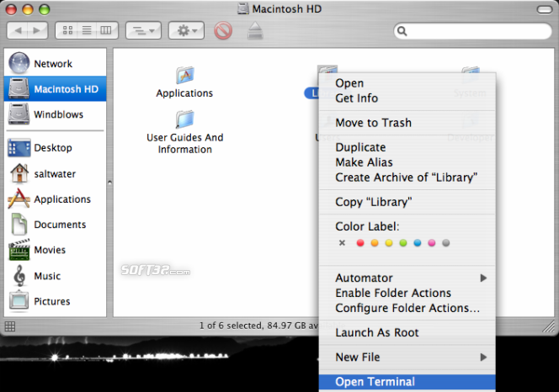Select the Applications folder icon in file area
This screenshot has width=559, height=392.
(x=184, y=76)
